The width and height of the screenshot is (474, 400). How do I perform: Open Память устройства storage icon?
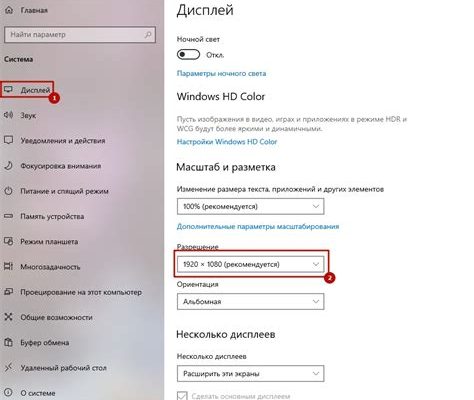coord(8,216)
